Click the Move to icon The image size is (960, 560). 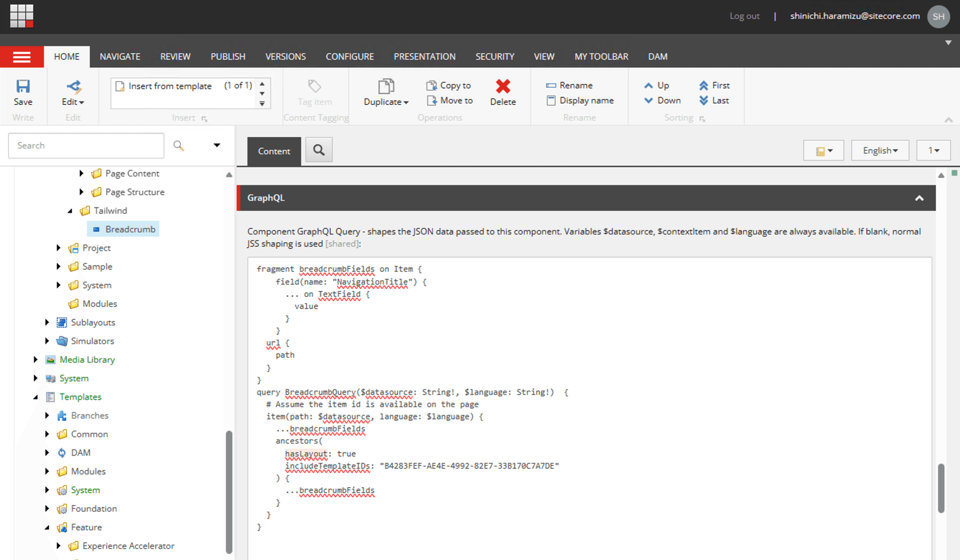pos(431,100)
